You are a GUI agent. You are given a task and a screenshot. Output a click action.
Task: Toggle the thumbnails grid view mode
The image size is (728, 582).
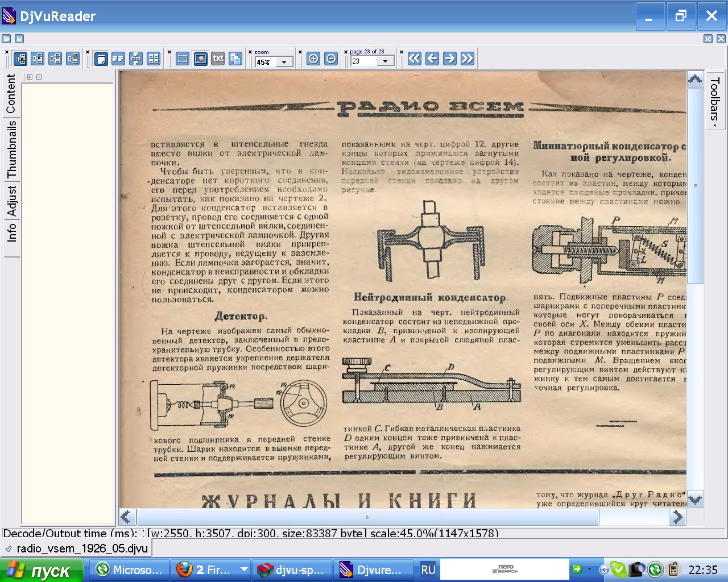click(154, 59)
